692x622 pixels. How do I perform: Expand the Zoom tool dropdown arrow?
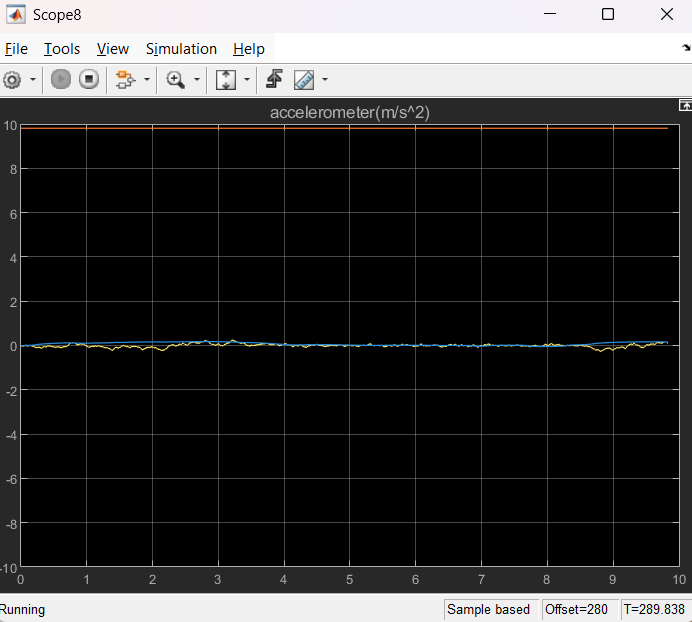[x=196, y=80]
